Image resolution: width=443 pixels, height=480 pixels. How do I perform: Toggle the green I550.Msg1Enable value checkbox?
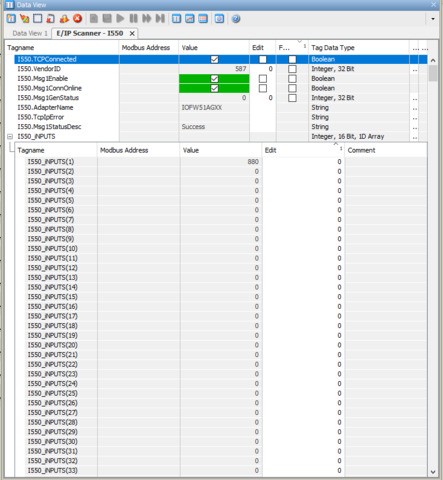pos(214,79)
